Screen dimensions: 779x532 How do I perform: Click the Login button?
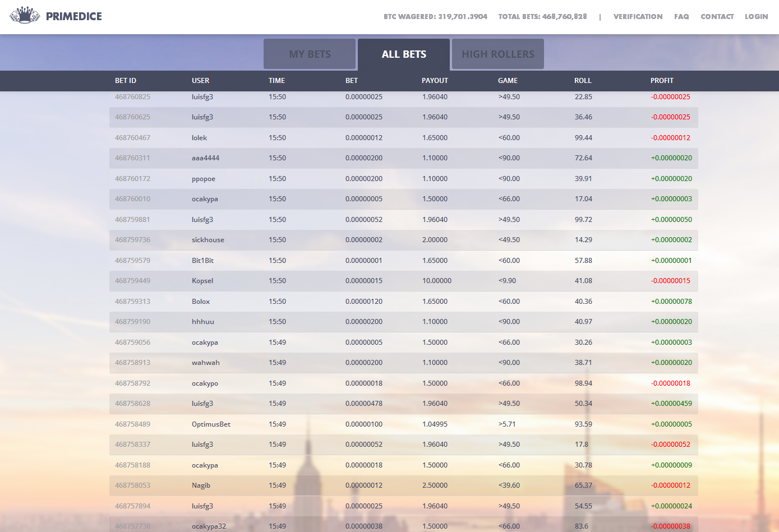756,17
